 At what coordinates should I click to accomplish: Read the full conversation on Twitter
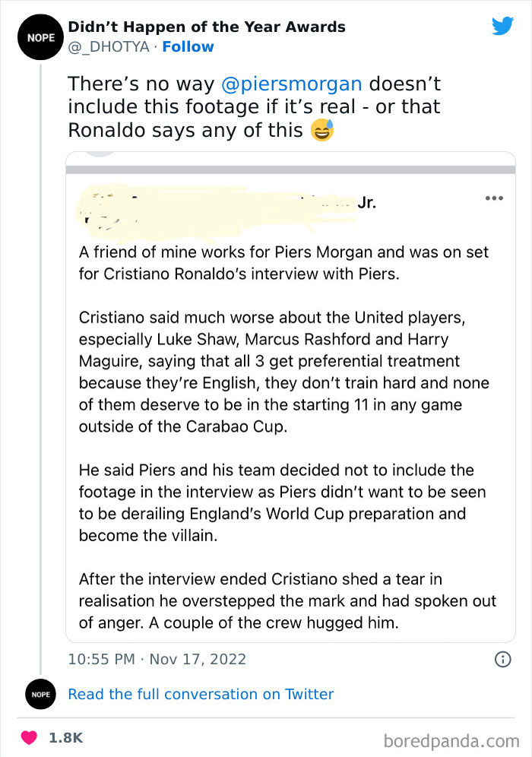point(201,694)
